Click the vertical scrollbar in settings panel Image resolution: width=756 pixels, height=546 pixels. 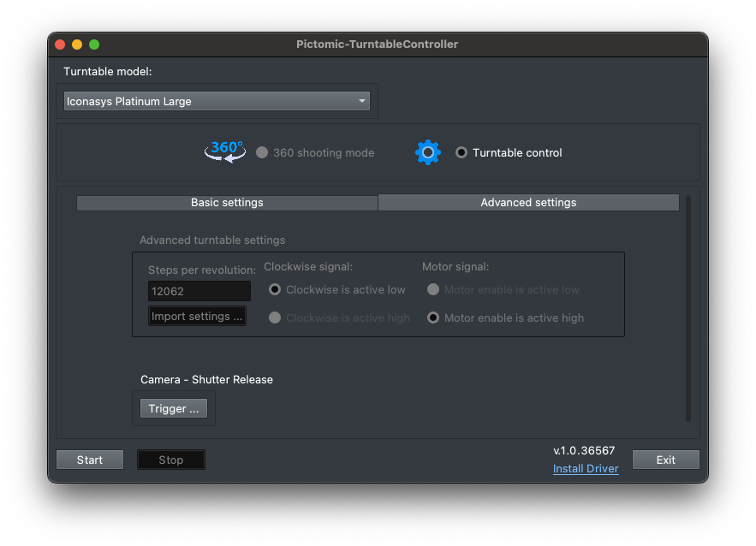pyautogui.click(x=688, y=308)
